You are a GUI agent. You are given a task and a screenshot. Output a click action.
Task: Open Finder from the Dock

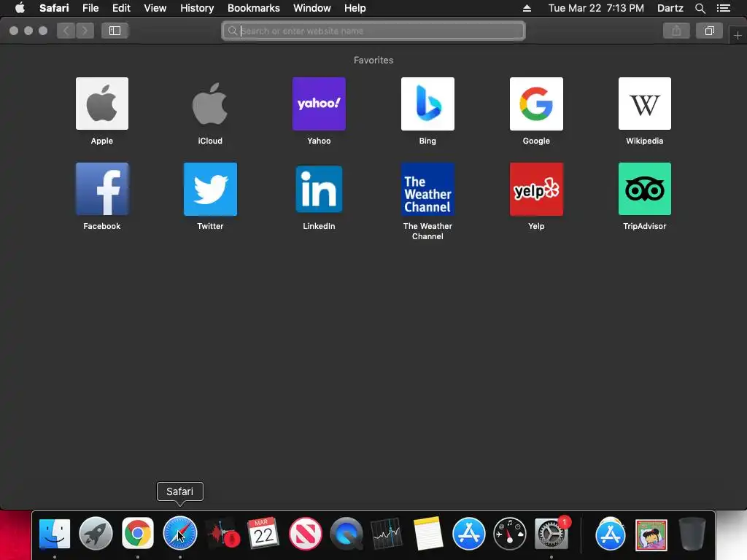click(54, 533)
